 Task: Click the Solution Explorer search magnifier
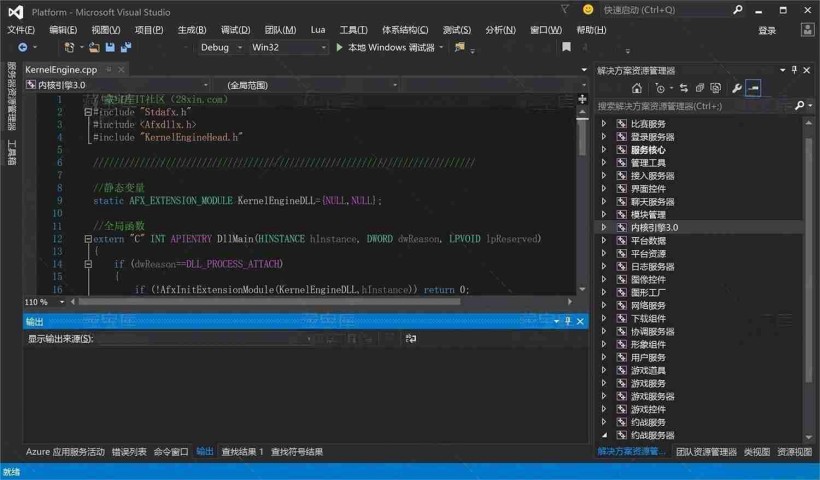point(800,106)
